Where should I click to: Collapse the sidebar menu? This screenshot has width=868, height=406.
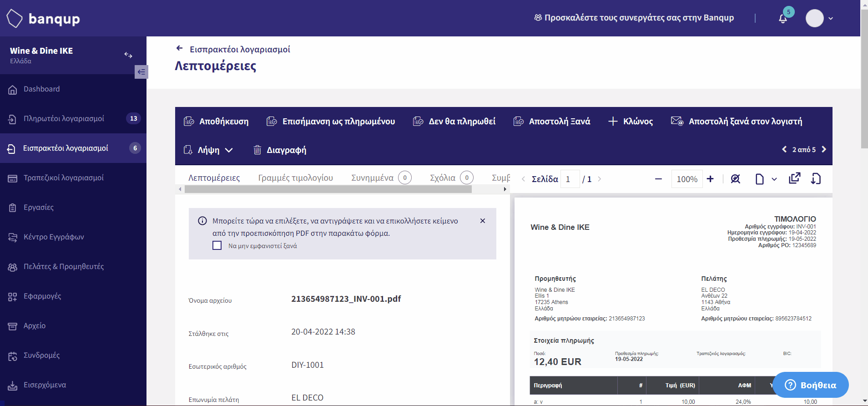coord(141,72)
